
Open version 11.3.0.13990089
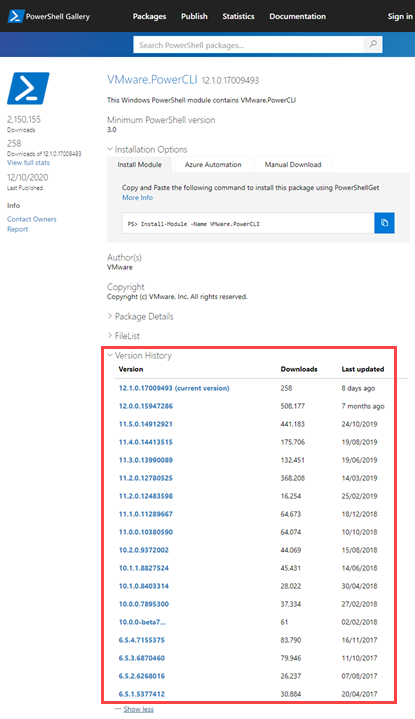click(146, 460)
